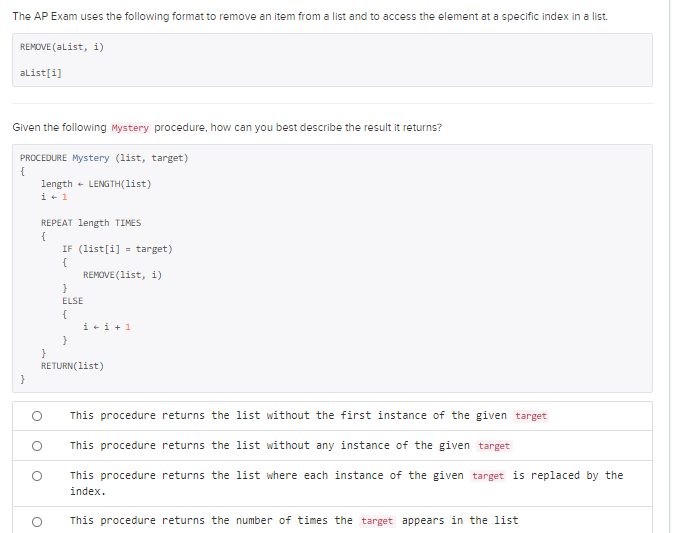
Task: Select the 'without any instance' answer radio
Action: click(37, 446)
